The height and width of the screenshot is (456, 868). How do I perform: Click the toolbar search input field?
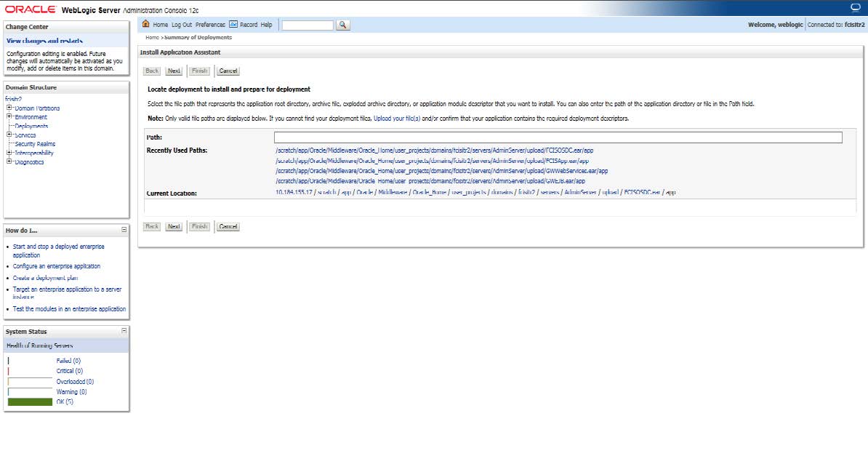[x=308, y=25]
